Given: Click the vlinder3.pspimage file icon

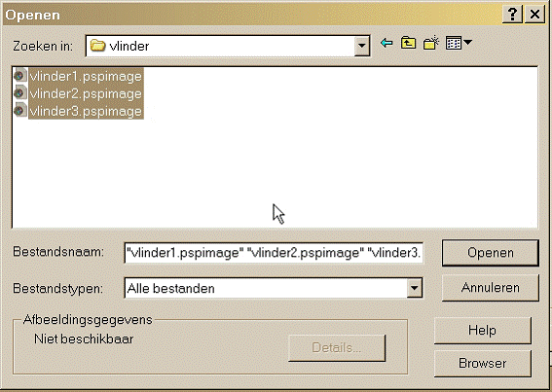Looking at the screenshot, I should [x=19, y=111].
